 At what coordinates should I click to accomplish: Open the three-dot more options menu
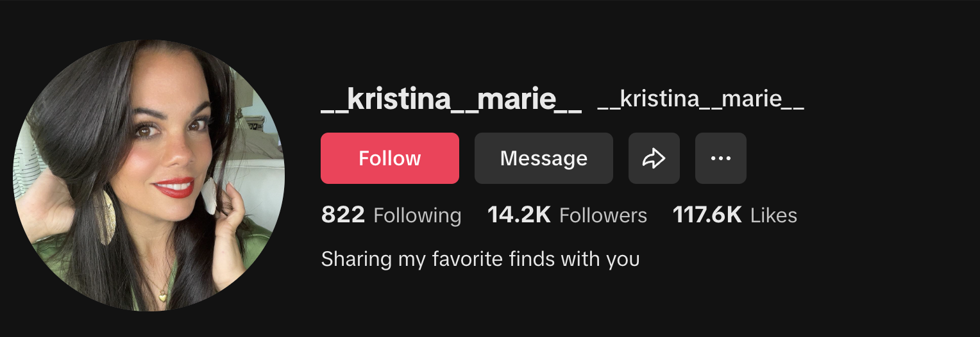coord(721,158)
